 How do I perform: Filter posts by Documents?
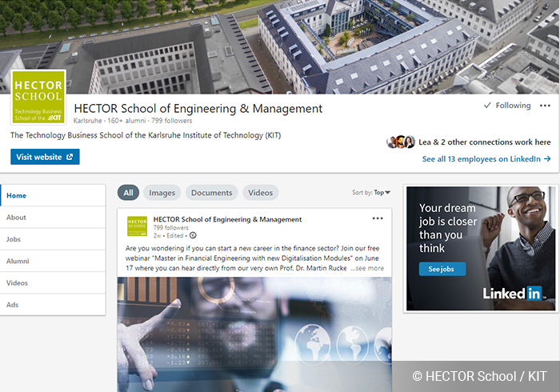pos(212,193)
